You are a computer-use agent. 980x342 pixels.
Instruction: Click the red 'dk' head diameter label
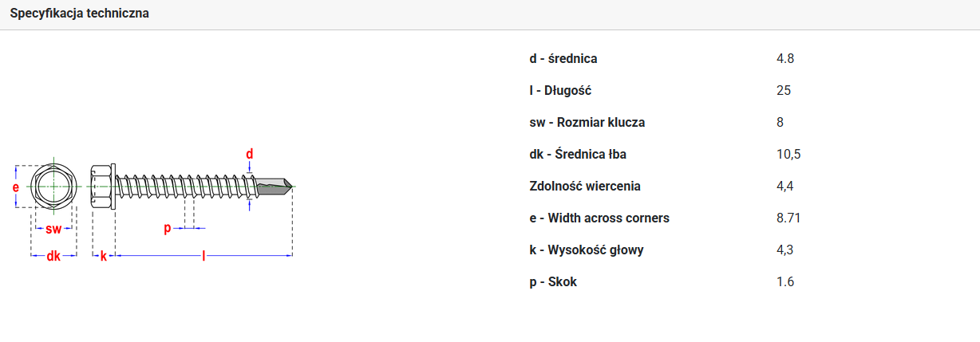pyautogui.click(x=53, y=256)
